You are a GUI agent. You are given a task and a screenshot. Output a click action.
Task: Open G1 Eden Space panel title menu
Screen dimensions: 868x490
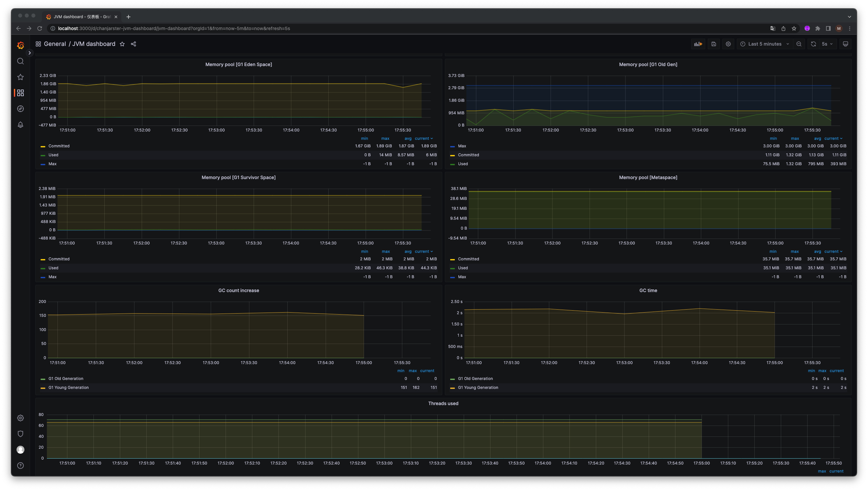point(238,64)
